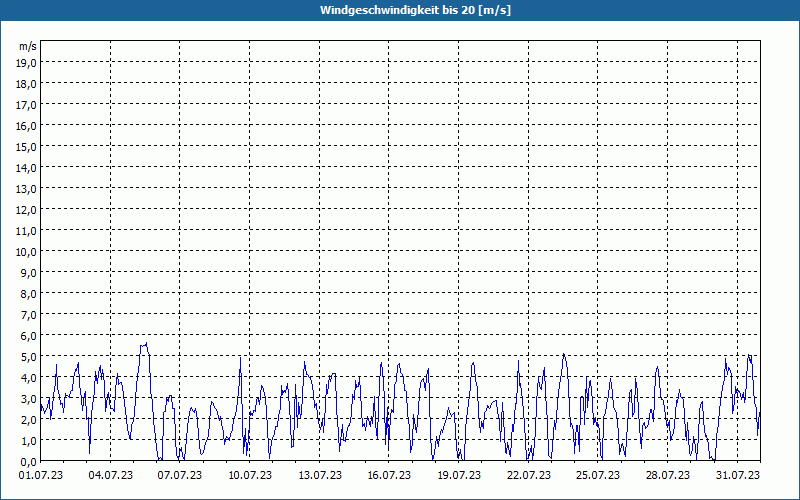The width and height of the screenshot is (800, 500).
Task: Click the date label '10.07.23'
Action: coord(250,476)
